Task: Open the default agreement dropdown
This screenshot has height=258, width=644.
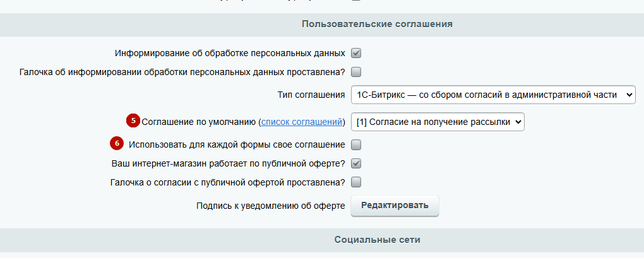Action: tap(438, 122)
